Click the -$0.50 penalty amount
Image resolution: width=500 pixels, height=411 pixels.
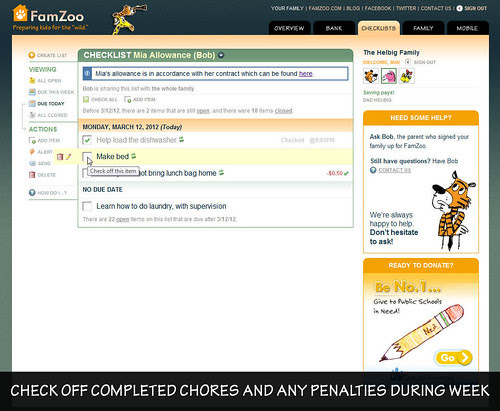coord(335,173)
